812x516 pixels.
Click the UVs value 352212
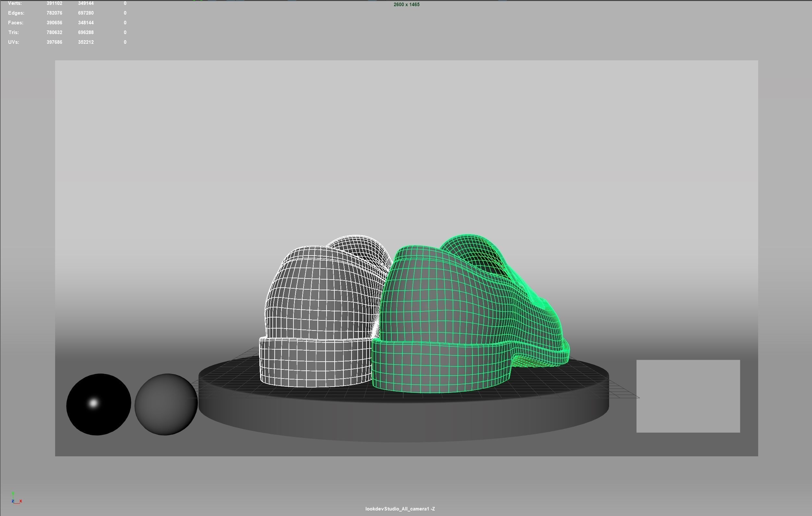click(86, 42)
